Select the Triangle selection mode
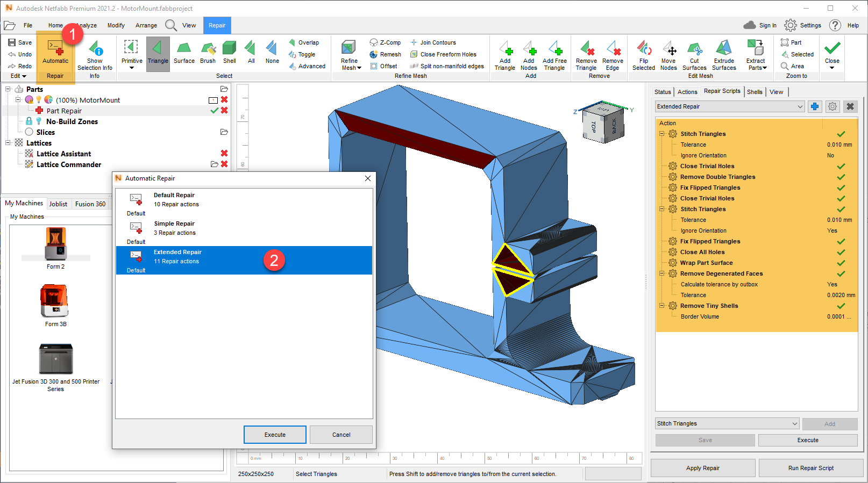Image resolution: width=868 pixels, height=483 pixels. tap(158, 54)
